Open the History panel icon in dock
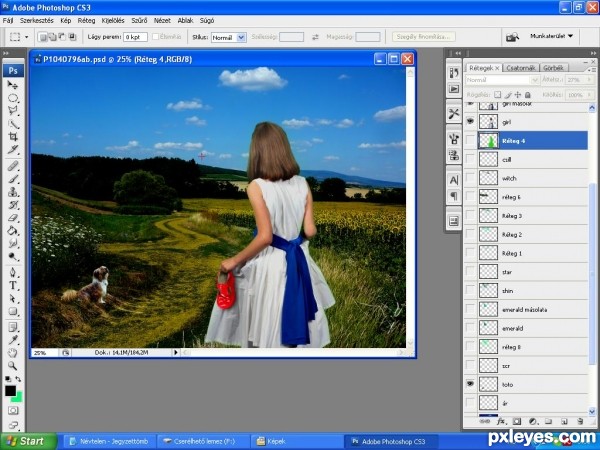This screenshot has width=600, height=450. (x=454, y=73)
